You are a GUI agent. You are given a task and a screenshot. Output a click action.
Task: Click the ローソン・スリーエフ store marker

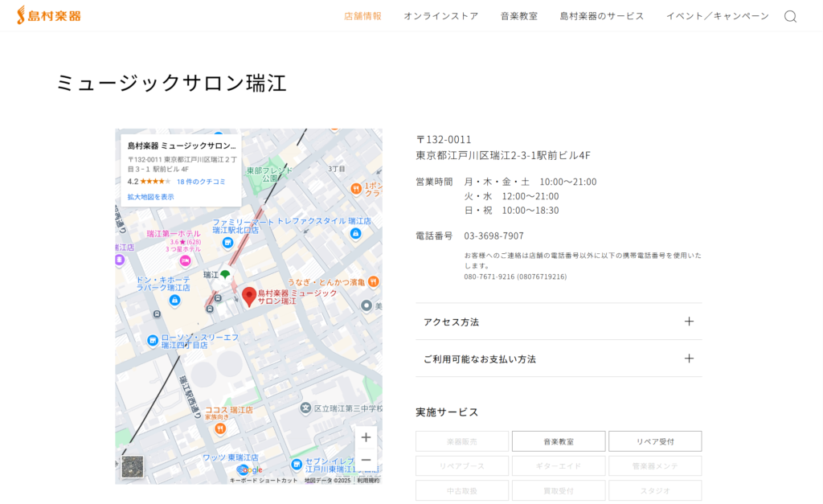coord(152,341)
